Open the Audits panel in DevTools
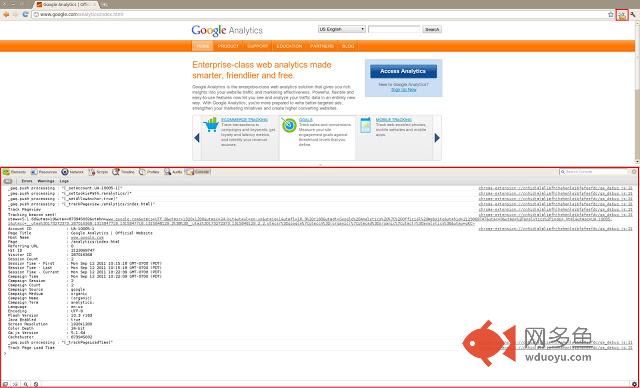 click(x=173, y=172)
